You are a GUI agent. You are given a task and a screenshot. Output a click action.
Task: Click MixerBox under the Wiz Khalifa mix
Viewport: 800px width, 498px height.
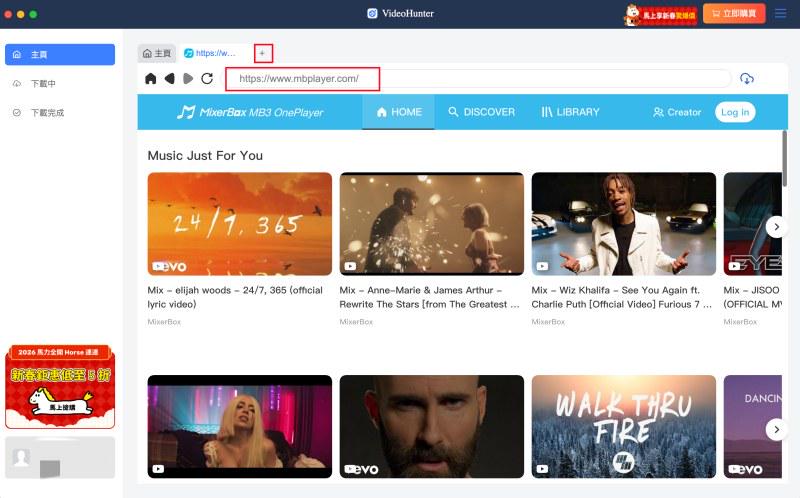pos(548,322)
